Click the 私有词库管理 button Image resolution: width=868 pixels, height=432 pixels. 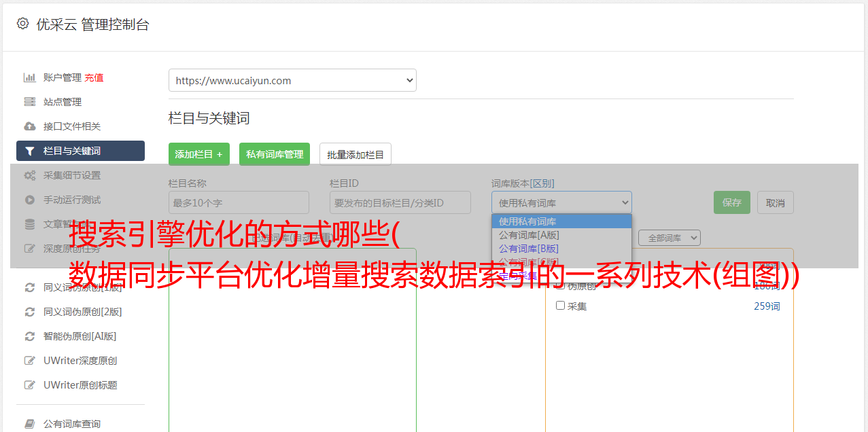(x=275, y=154)
